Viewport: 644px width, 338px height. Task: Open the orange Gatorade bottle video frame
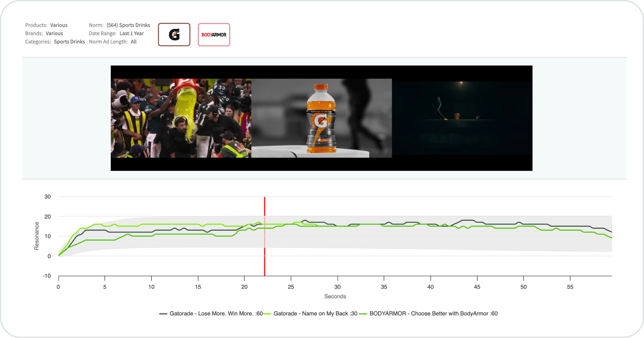coord(321,118)
